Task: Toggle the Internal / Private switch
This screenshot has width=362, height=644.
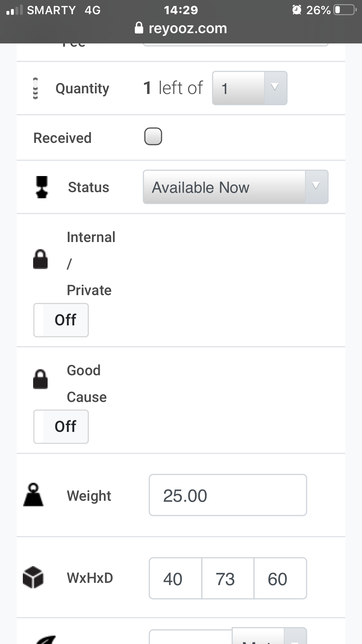Action: click(x=61, y=320)
